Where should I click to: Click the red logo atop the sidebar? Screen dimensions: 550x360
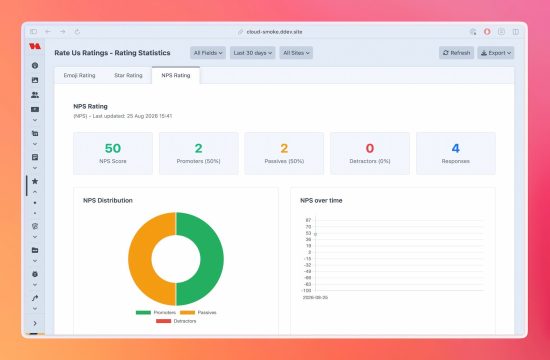coord(35,46)
